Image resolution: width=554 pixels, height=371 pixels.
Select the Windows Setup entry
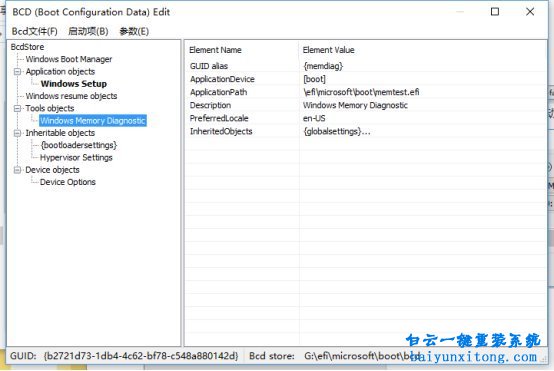point(74,84)
